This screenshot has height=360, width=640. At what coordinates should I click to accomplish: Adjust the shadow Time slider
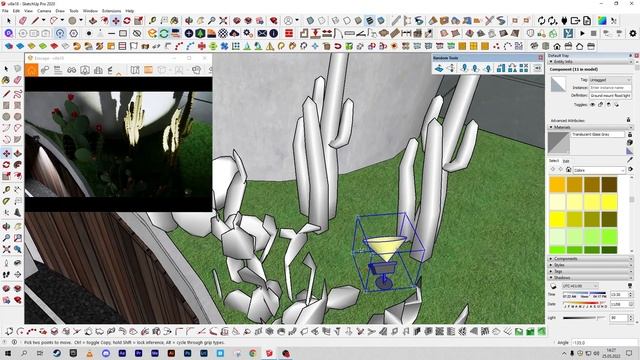[x=584, y=293]
